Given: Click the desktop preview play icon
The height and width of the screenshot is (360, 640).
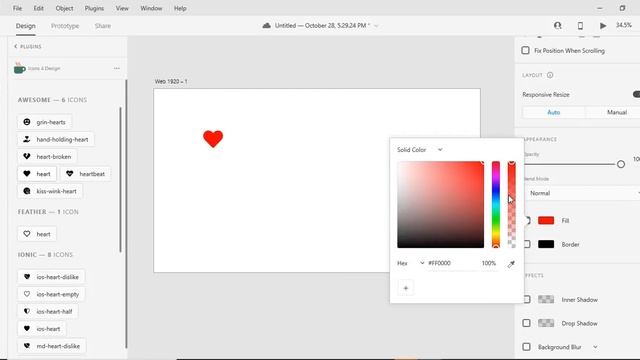Looking at the screenshot, I should click(603, 26).
